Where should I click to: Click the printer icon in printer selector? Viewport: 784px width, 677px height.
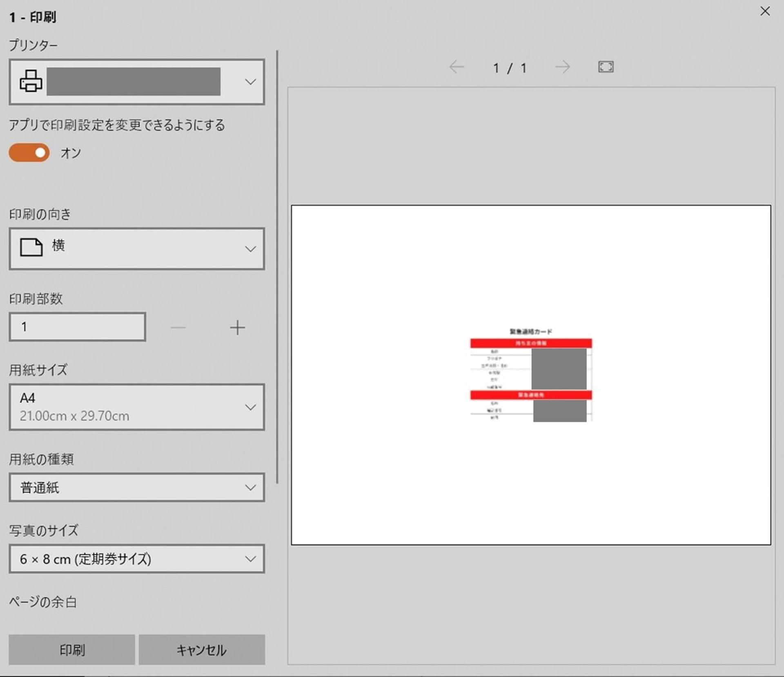(30, 82)
